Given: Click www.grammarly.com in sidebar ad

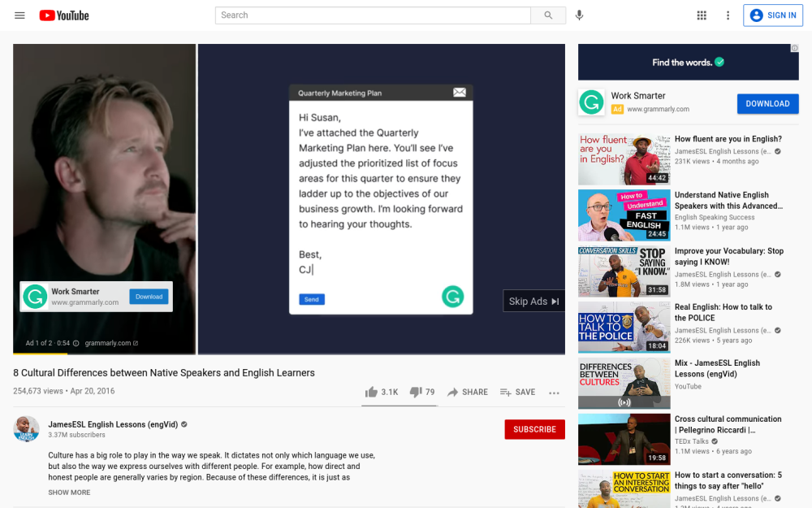Looking at the screenshot, I should tap(658, 109).
